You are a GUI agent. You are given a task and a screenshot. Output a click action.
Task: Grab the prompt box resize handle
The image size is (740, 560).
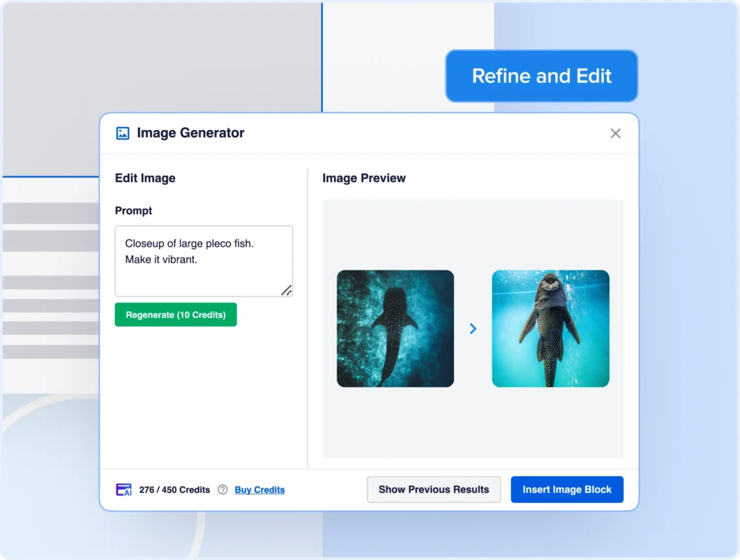tap(286, 290)
